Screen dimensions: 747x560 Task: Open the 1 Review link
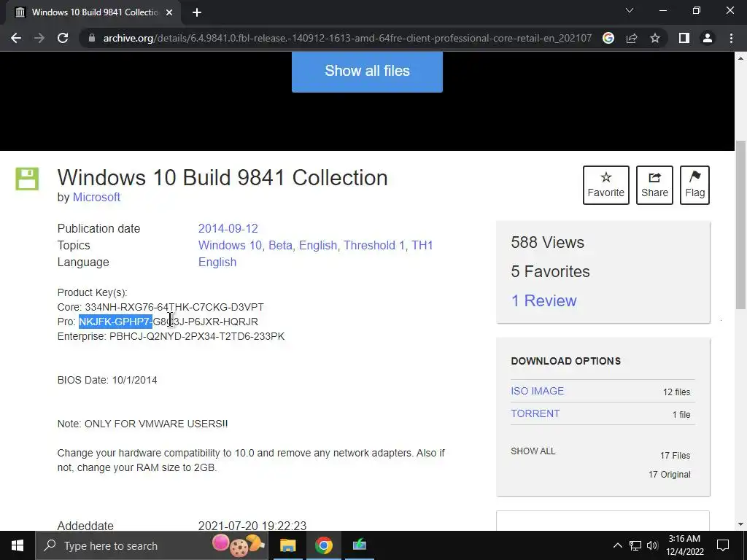[543, 301]
